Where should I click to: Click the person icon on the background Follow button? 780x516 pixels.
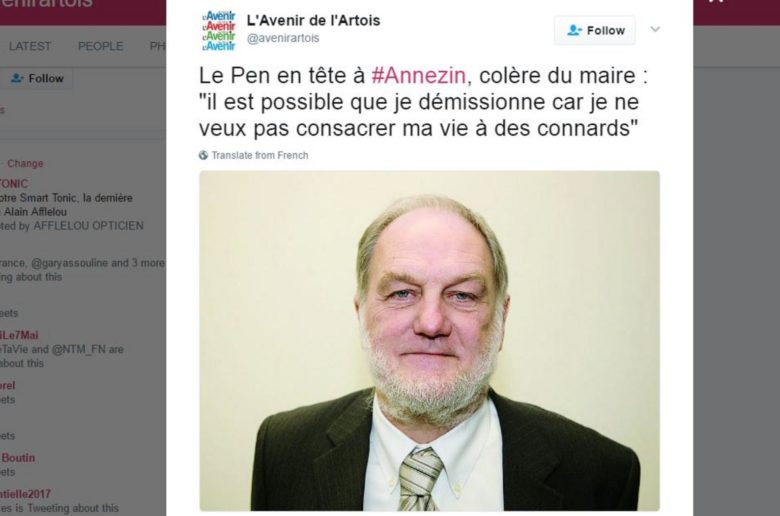pyautogui.click(x=17, y=78)
